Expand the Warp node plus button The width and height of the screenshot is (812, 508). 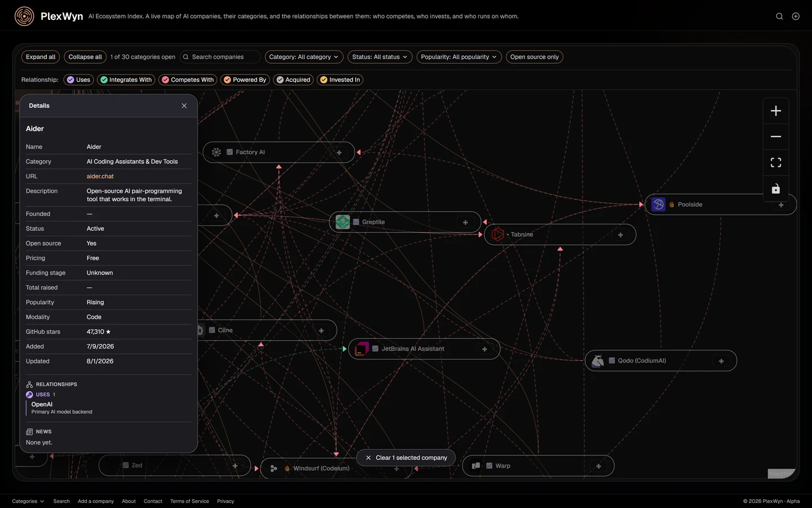coord(598,466)
